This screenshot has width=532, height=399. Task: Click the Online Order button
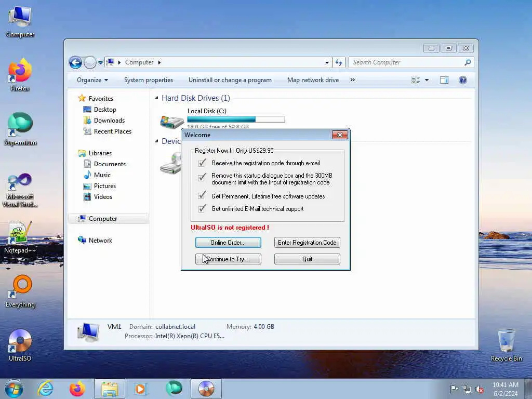229,242
